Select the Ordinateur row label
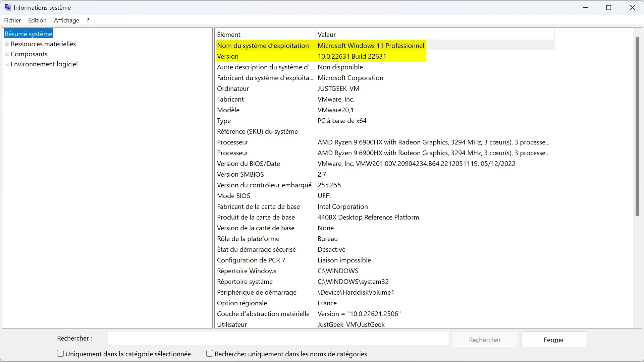This screenshot has width=644, height=362. coord(233,88)
